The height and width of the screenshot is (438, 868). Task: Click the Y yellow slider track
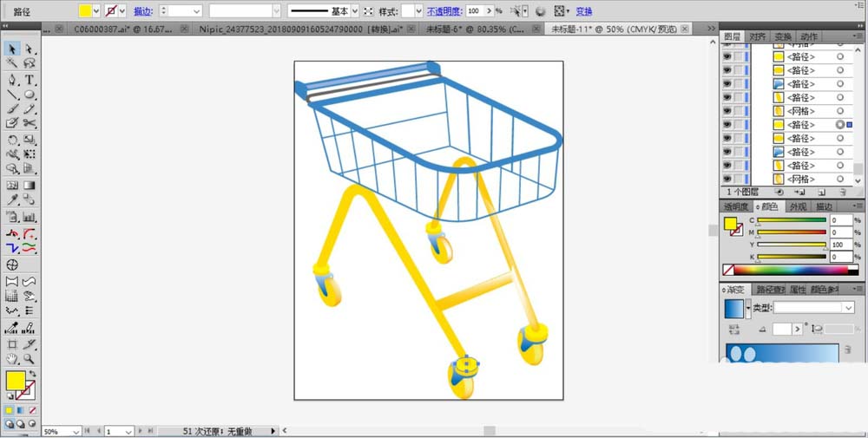tap(792, 245)
